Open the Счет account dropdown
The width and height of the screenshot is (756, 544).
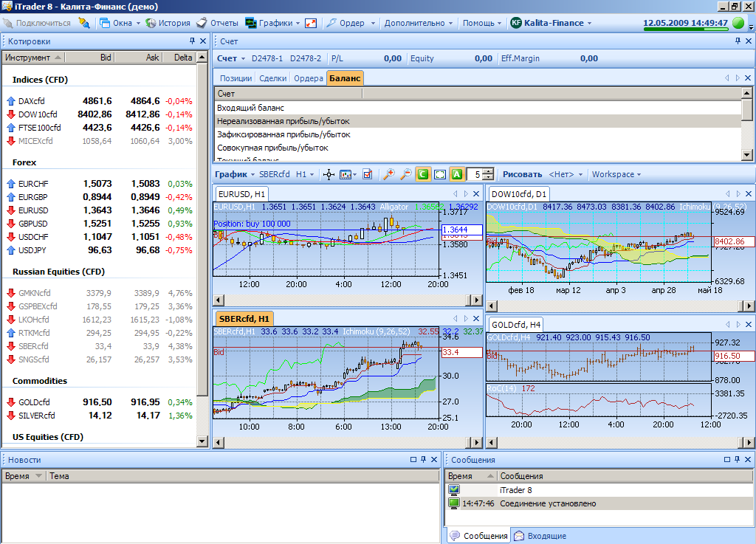[231, 58]
